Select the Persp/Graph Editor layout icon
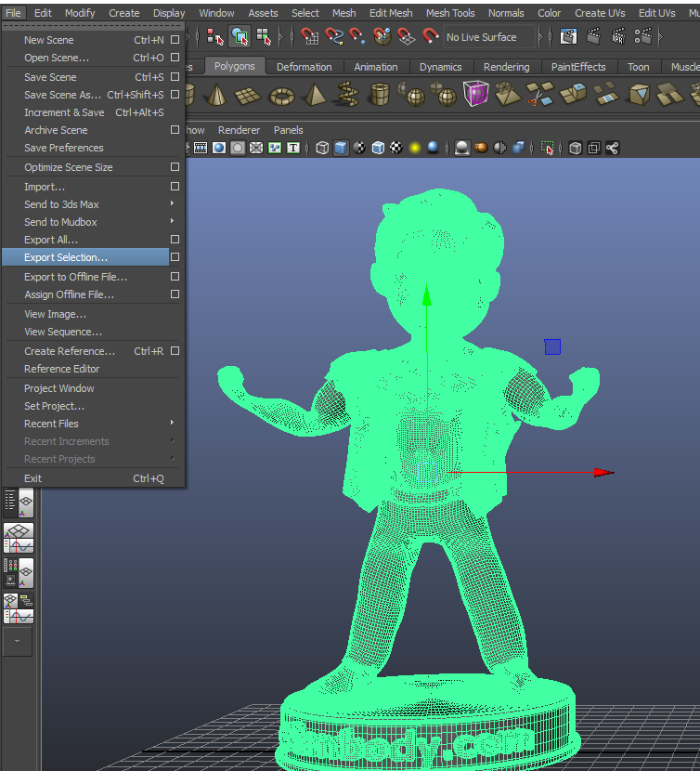Image resolution: width=700 pixels, height=771 pixels. (19, 538)
